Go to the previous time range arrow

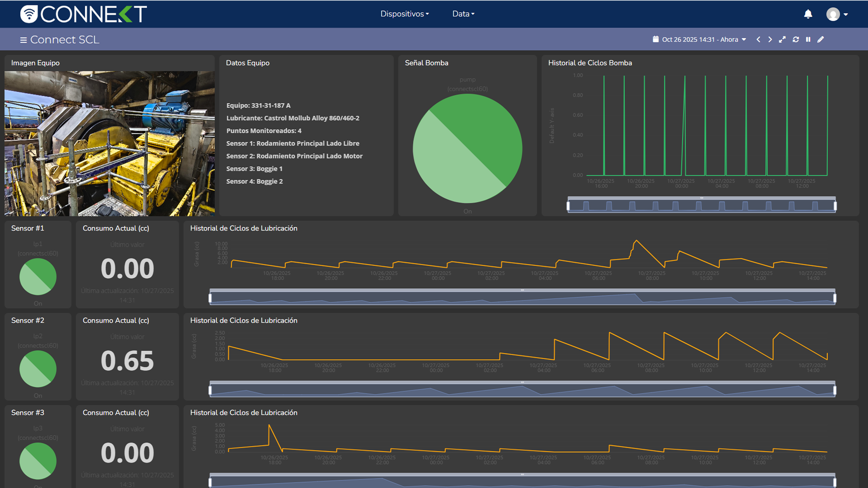(758, 39)
